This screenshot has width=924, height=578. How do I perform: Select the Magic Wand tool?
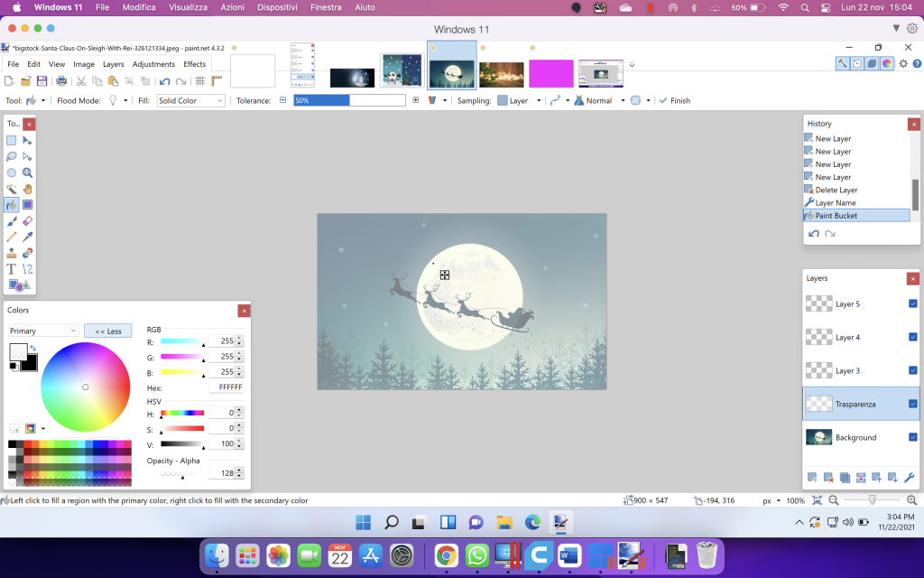tap(12, 188)
